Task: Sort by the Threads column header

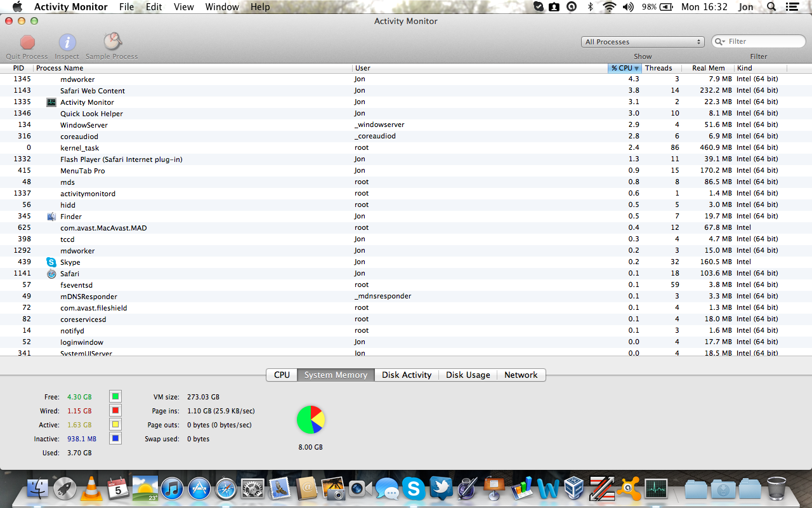Action: coord(662,68)
